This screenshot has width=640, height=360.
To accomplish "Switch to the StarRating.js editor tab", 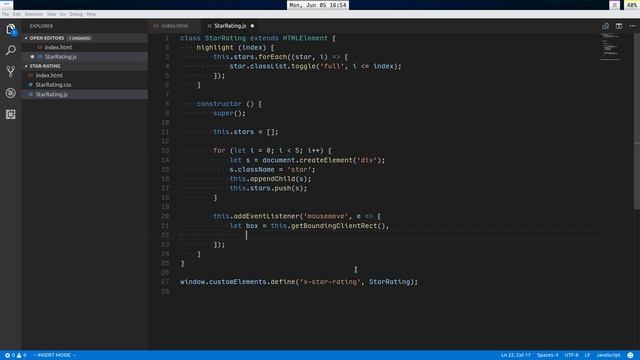I will pyautogui.click(x=230, y=26).
